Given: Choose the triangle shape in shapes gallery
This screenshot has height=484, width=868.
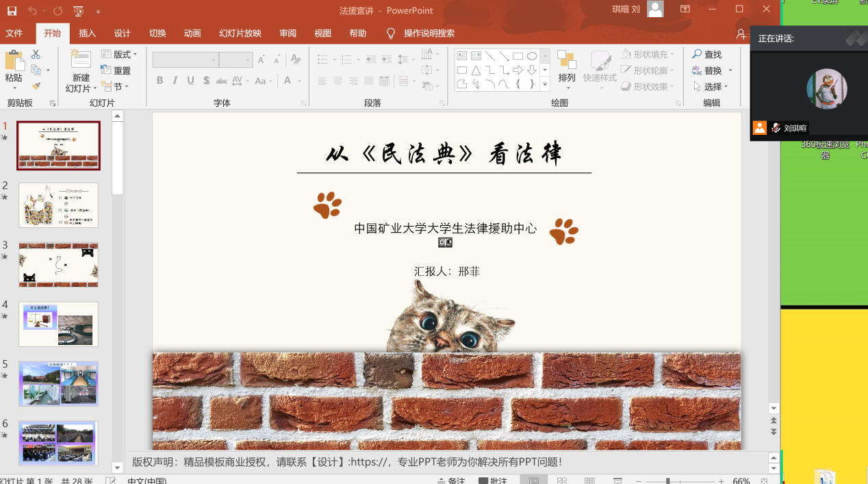Looking at the screenshot, I should 476,71.
